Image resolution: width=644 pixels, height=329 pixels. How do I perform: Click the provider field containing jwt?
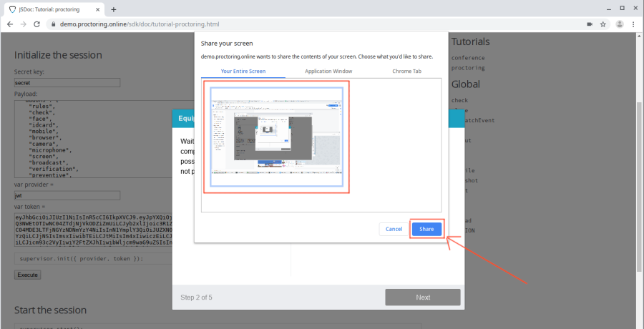pos(67,195)
